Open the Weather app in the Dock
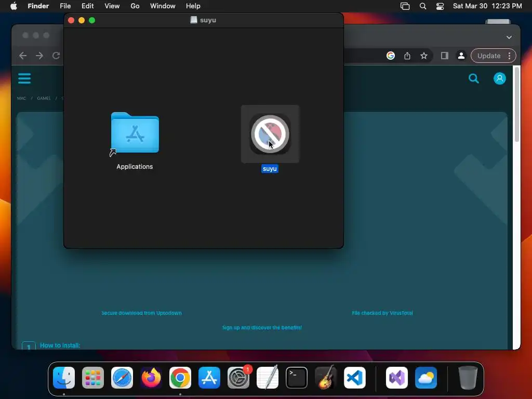 tap(426, 378)
